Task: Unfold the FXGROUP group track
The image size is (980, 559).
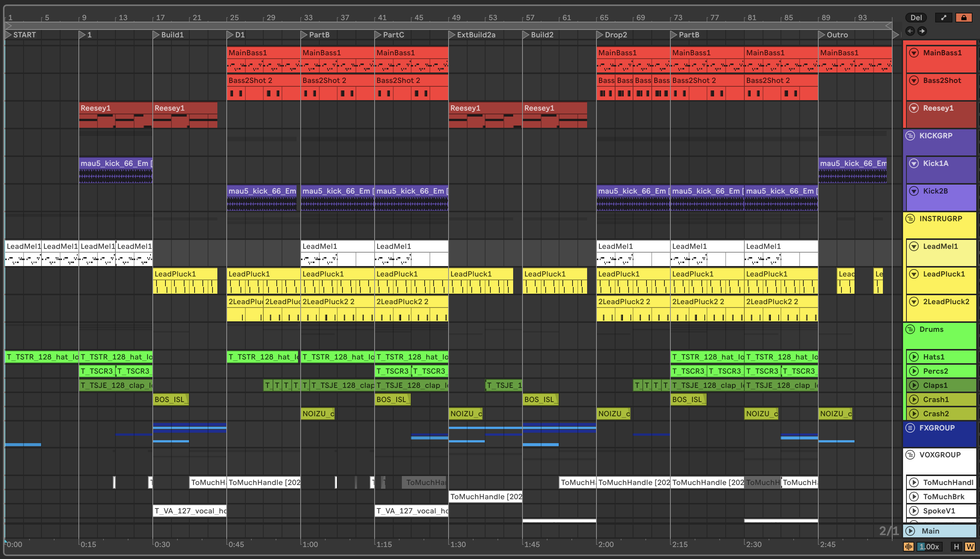Action: point(910,428)
